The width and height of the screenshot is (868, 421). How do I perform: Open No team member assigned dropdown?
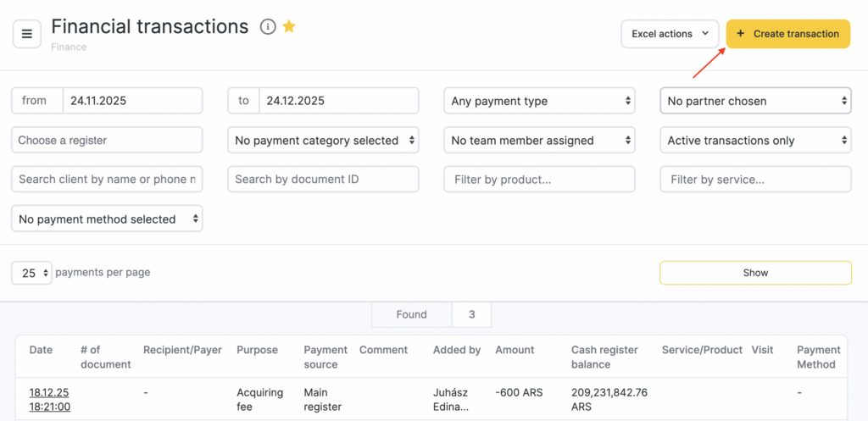tap(539, 141)
